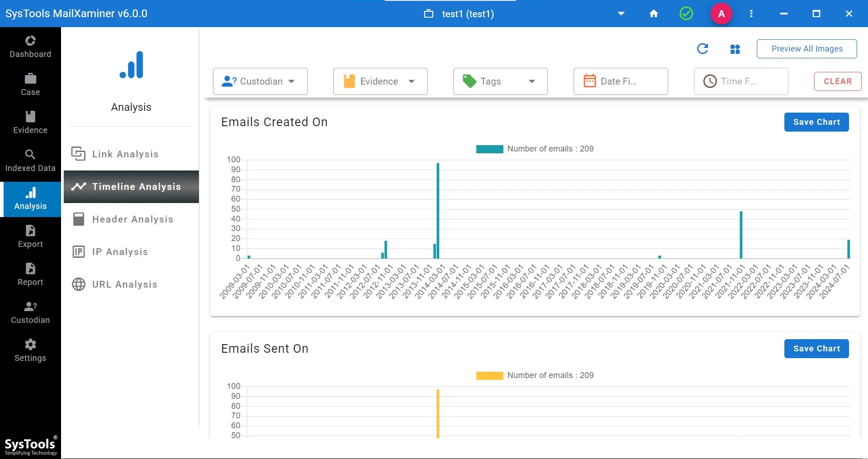Maximize the MailXaminer window
The height and width of the screenshot is (459, 868).
(816, 14)
